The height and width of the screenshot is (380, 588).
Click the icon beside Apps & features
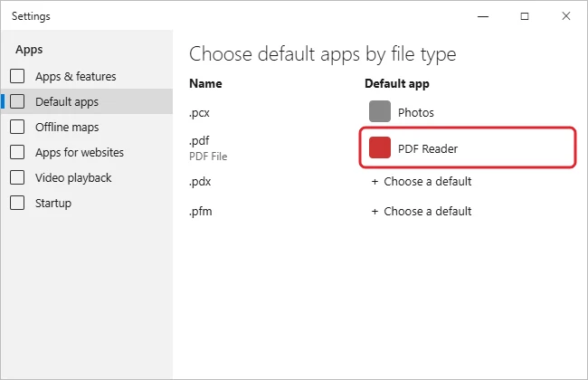tap(17, 76)
